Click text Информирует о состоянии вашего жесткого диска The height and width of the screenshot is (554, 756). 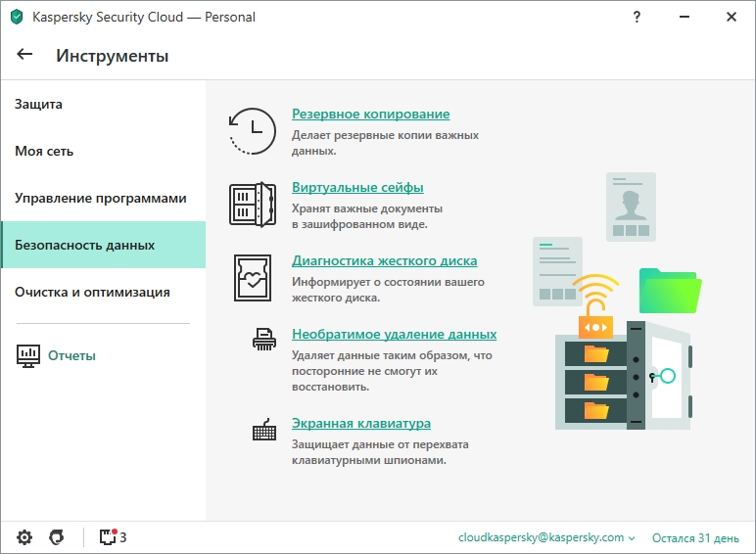[x=388, y=290]
